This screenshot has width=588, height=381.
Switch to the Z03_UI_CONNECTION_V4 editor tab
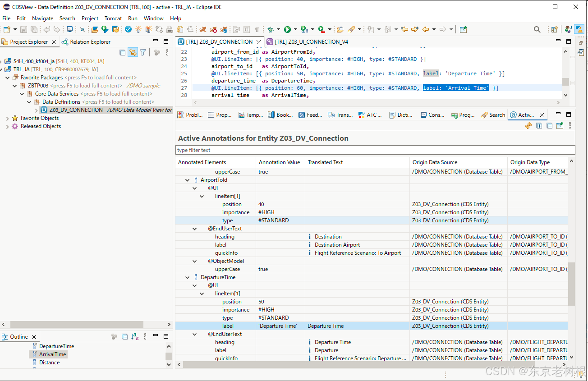[311, 41]
